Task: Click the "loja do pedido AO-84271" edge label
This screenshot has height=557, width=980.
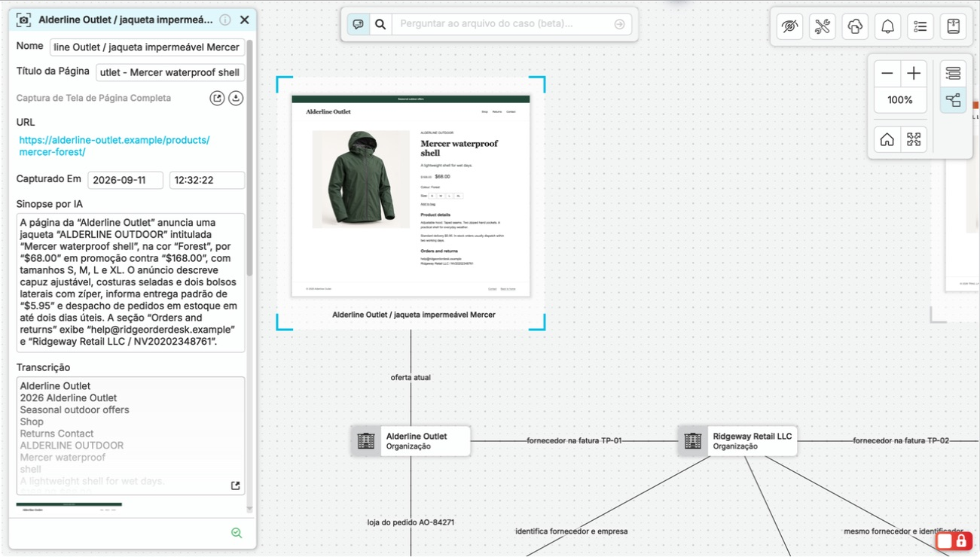Action: coord(411,522)
